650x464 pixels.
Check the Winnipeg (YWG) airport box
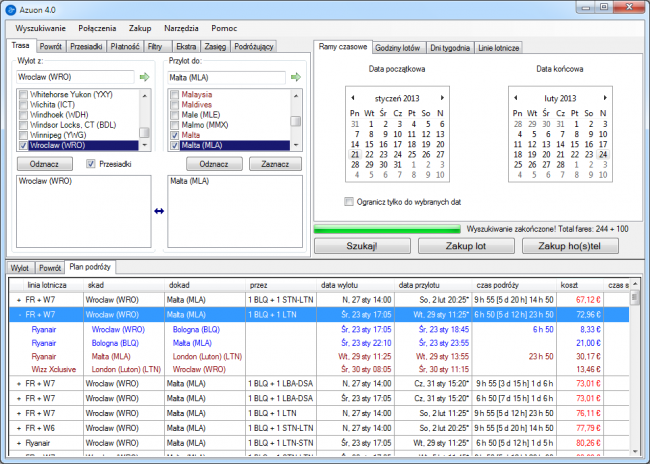tap(24, 134)
